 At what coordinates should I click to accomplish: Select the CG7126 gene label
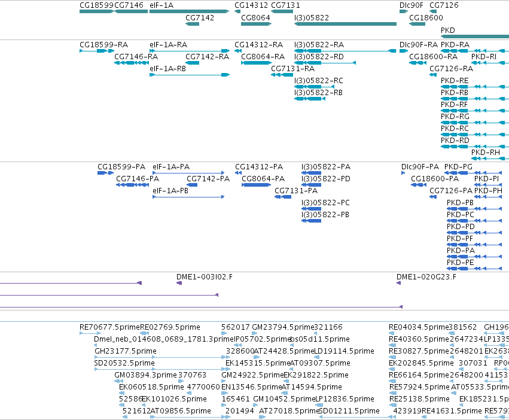click(x=444, y=5)
